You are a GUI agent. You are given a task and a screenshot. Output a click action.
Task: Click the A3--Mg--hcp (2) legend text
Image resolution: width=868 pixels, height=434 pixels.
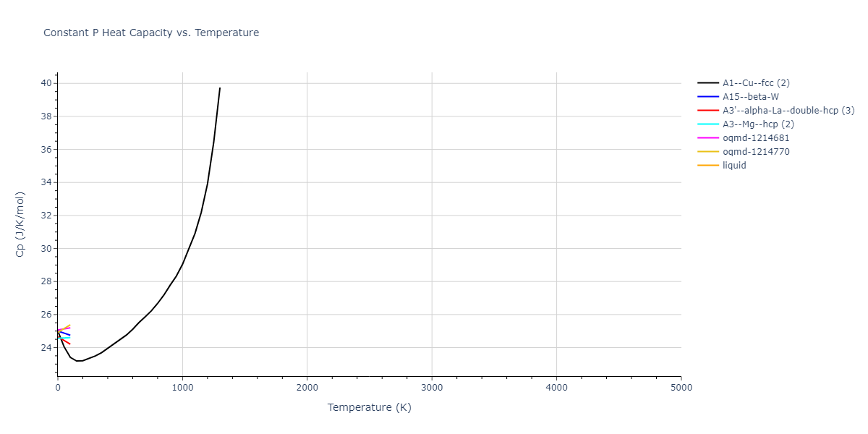[758, 124]
